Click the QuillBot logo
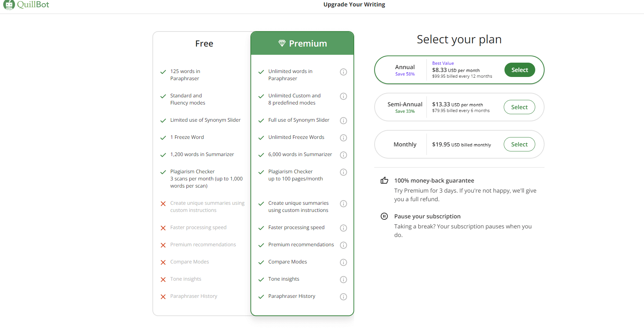644x334 pixels. point(26,5)
